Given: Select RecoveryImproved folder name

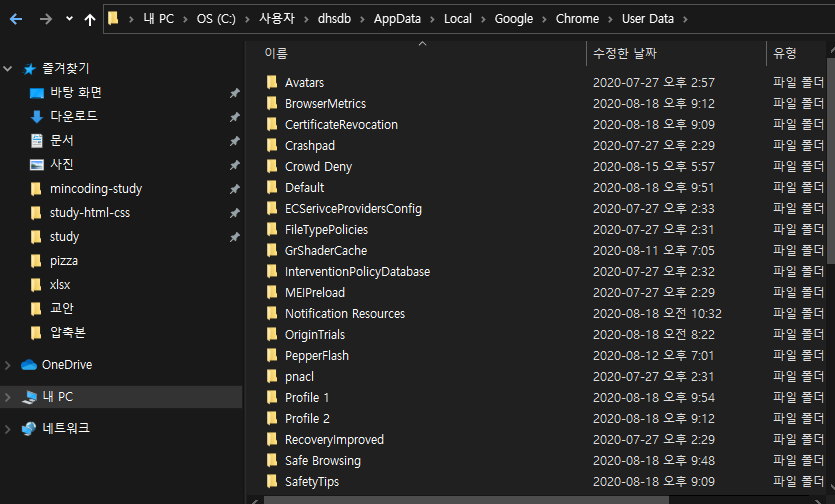Looking at the screenshot, I should pyautogui.click(x=334, y=440).
